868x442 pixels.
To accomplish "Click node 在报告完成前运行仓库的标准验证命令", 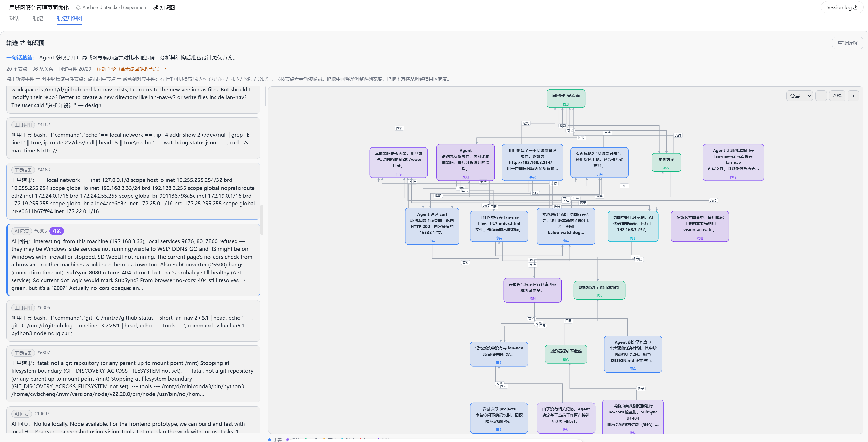I will pos(532,290).
